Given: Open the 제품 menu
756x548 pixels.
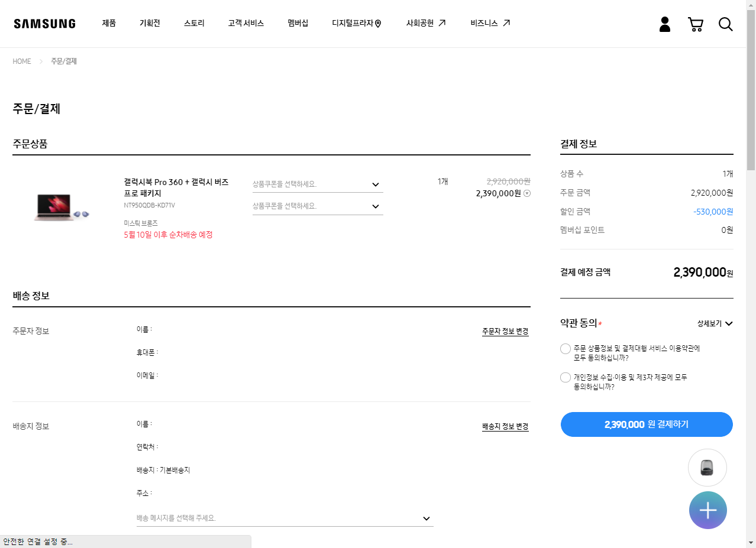Looking at the screenshot, I should tap(109, 24).
